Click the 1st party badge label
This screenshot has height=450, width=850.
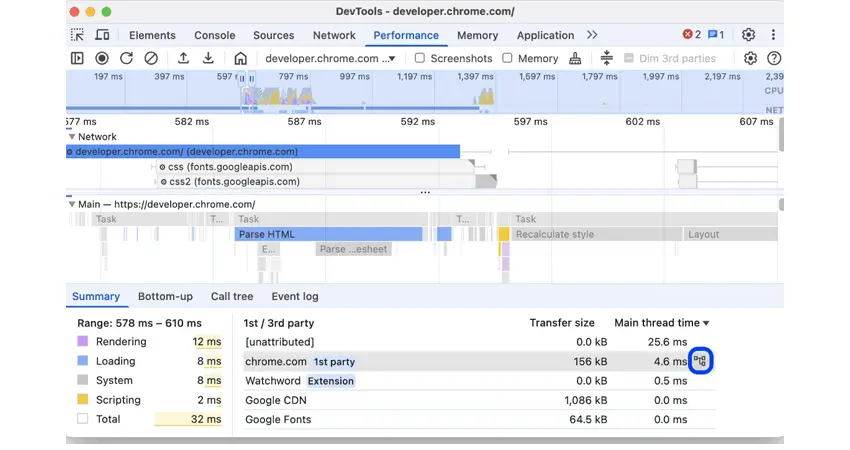coord(334,362)
